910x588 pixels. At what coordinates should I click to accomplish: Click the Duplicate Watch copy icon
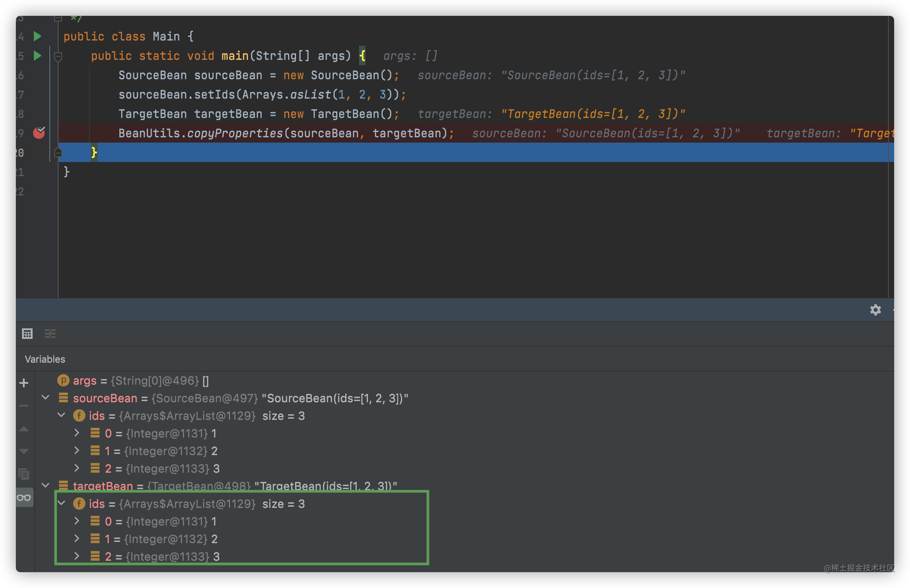coord(24,474)
